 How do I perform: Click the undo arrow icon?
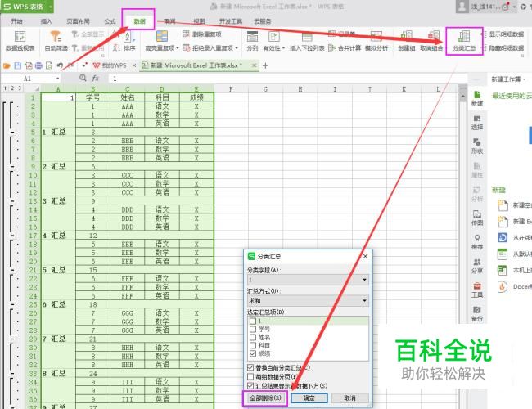pyautogui.click(x=60, y=65)
